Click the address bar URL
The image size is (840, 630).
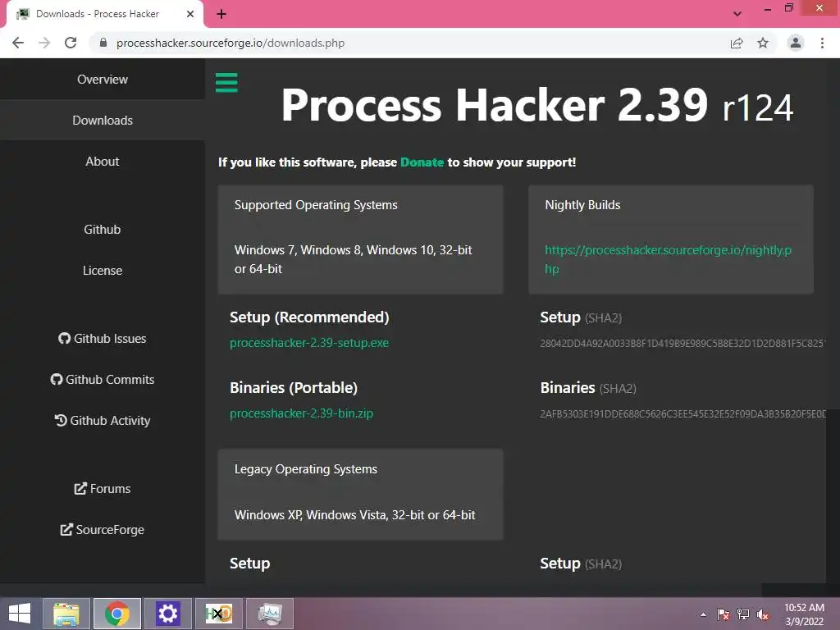(x=231, y=43)
